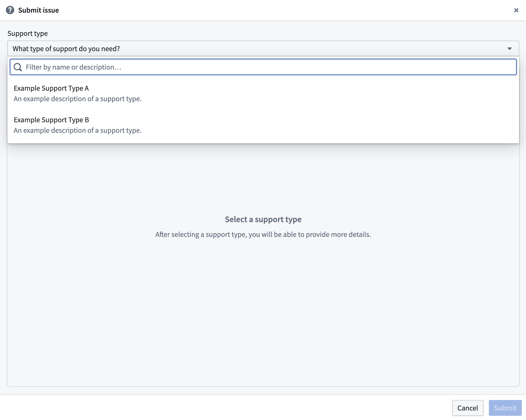This screenshot has width=526, height=420.
Task: Select Example Support Type A
Action: (263, 93)
